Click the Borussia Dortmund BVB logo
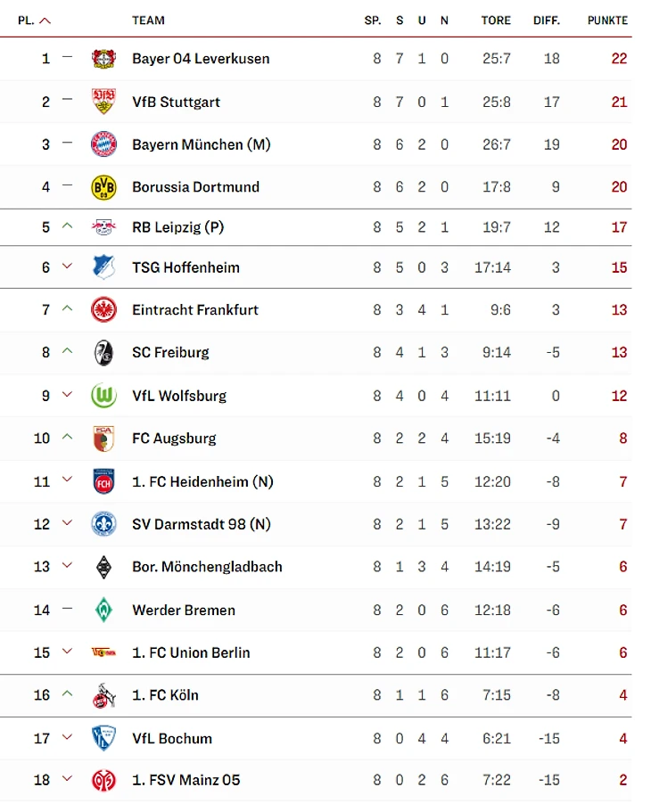 point(103,187)
